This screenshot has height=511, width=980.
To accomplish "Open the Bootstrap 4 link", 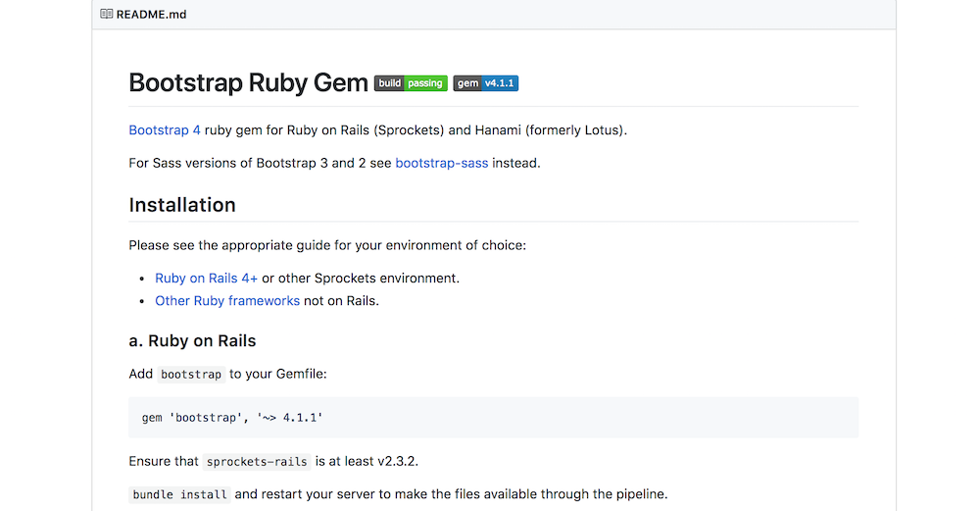I will [165, 130].
